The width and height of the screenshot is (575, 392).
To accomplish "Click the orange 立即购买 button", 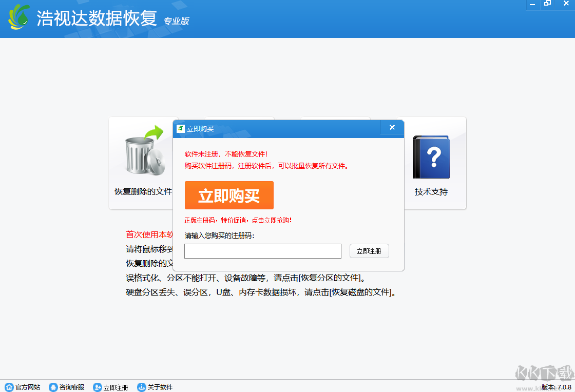I will 229,195.
